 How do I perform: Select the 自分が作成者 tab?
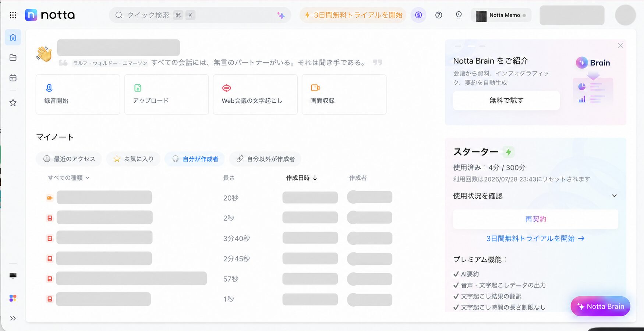coord(195,159)
